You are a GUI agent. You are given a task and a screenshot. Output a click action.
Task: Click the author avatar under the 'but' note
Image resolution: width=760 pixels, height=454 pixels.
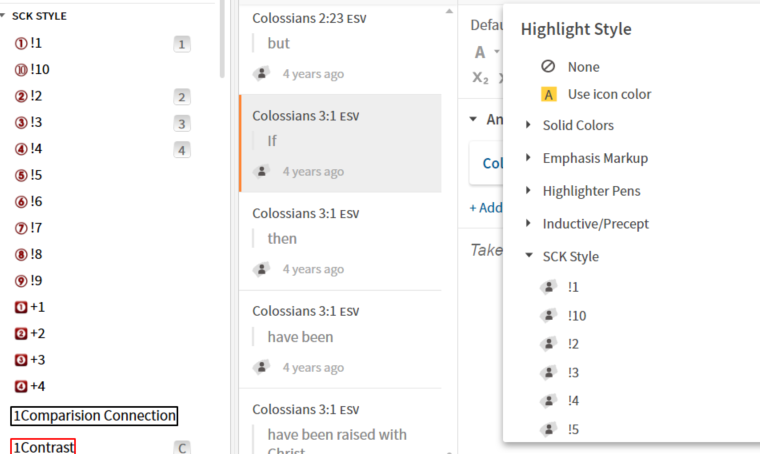coord(262,74)
